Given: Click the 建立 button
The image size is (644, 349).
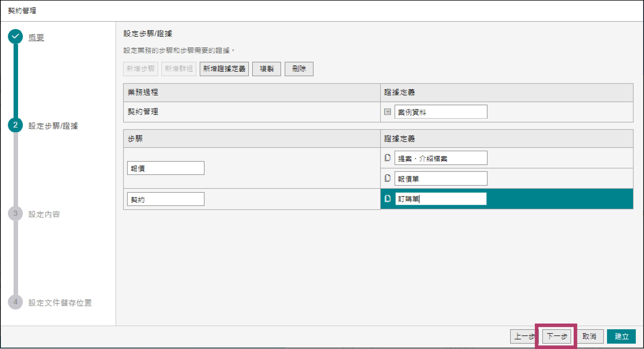Looking at the screenshot, I should pos(621,336).
